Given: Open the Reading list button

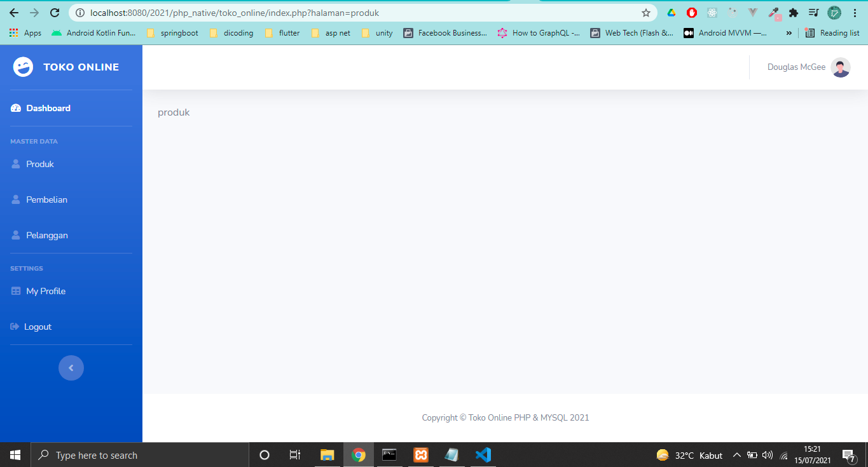Looking at the screenshot, I should click(x=832, y=33).
